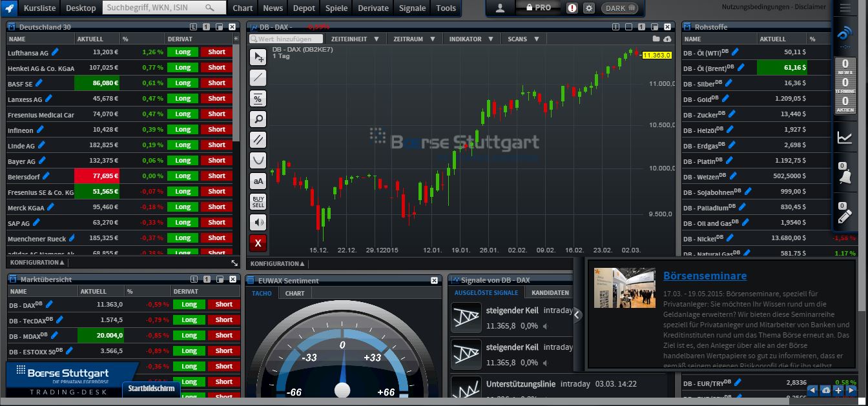Viewport: 868px width, 406px height.
Task: Select the percent retracement chart tool
Action: pyautogui.click(x=258, y=99)
